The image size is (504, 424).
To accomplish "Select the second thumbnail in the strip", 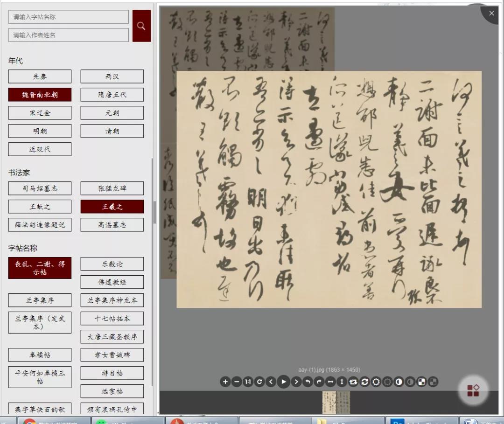I will [x=343, y=403].
